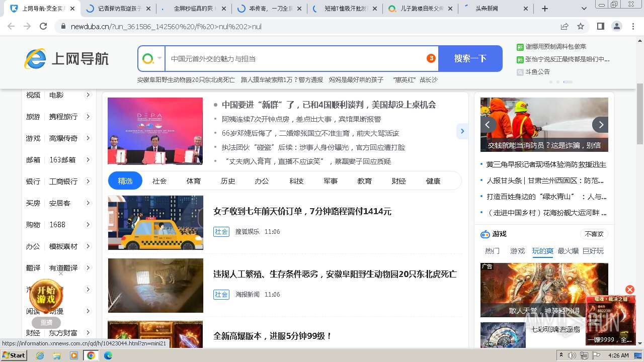
Task: Select the 体育 news tab
Action: (x=194, y=181)
